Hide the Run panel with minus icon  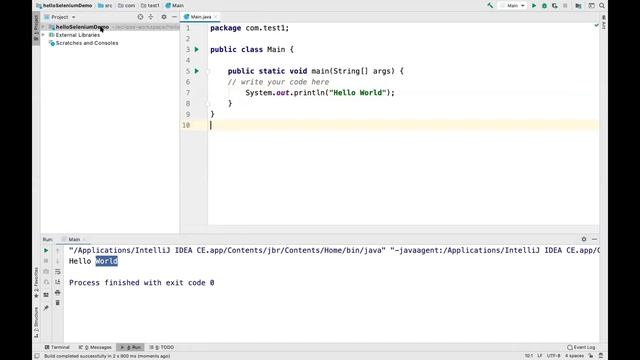pos(594,239)
